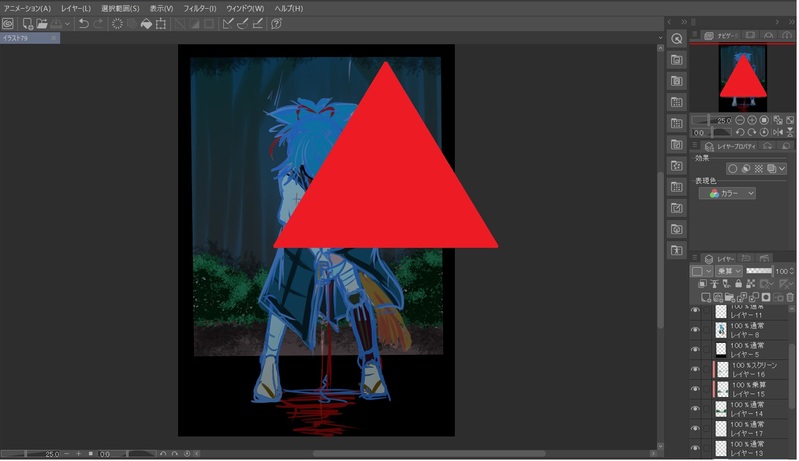The height and width of the screenshot is (461, 799).
Task: Adjust layer opacity stepper showing 100
Action: [792, 271]
